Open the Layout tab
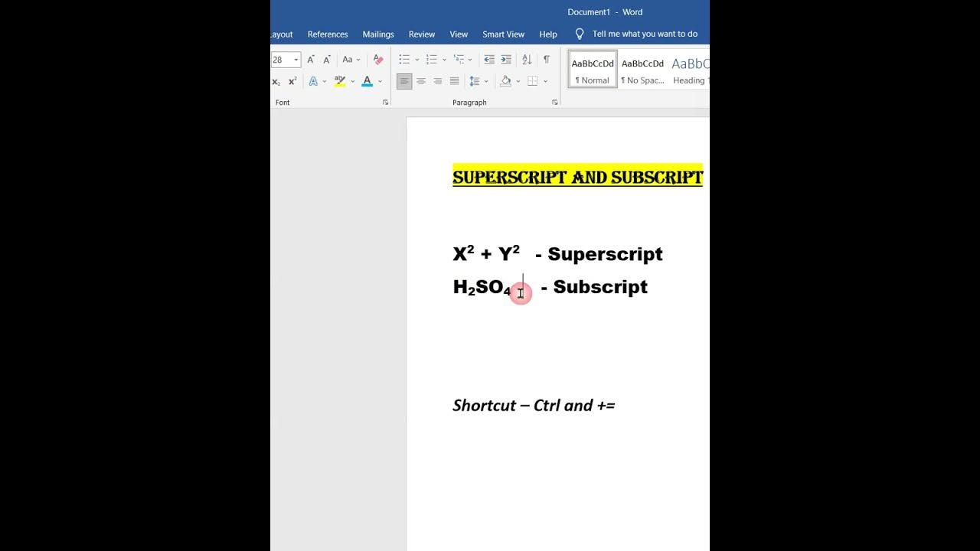The image size is (980, 551). click(282, 34)
